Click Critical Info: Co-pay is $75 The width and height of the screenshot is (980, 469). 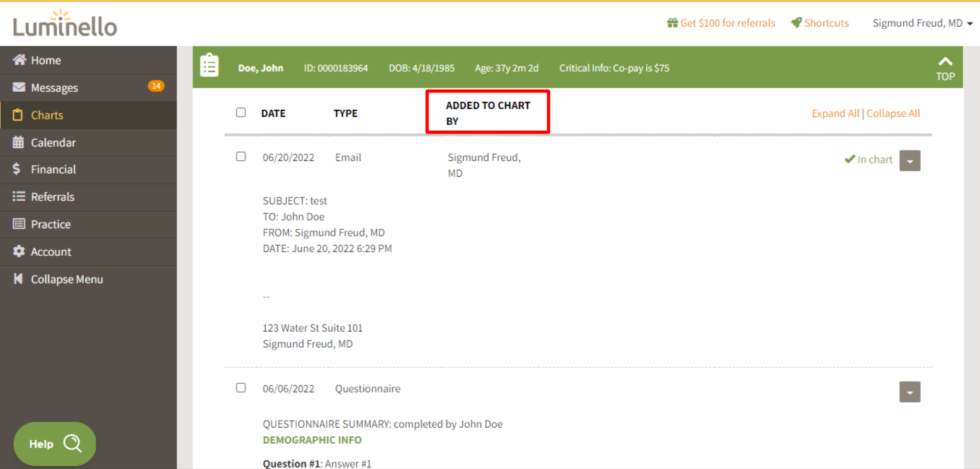click(x=614, y=68)
